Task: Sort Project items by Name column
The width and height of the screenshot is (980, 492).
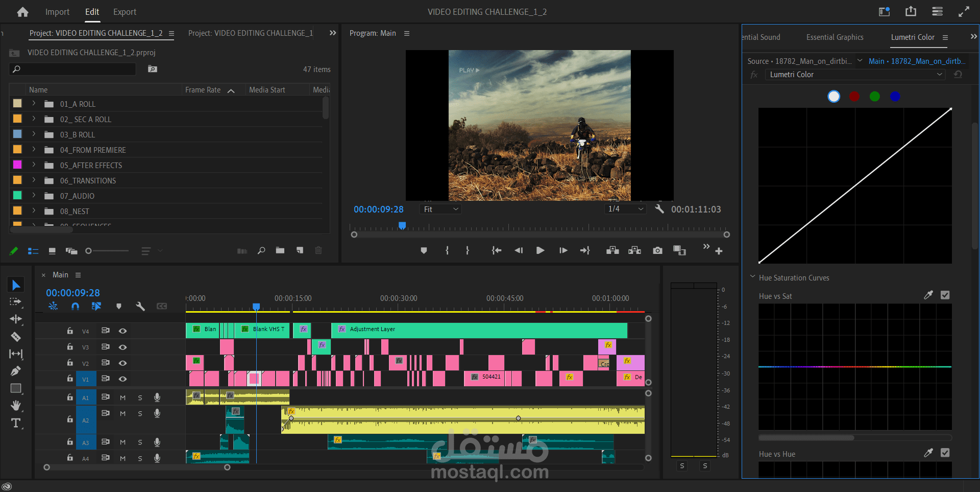Action: (x=38, y=90)
